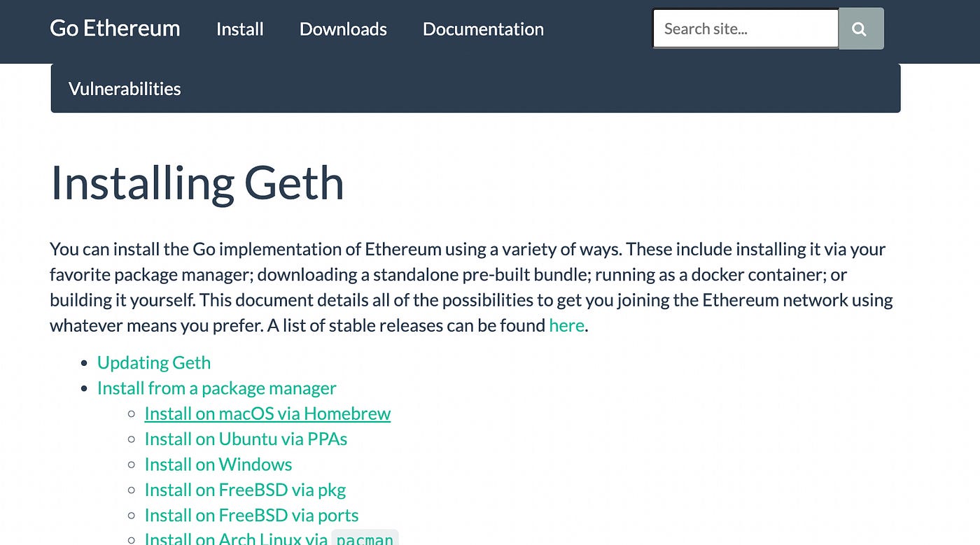Open the Go Ethereum home link
Image resolution: width=980 pixels, height=545 pixels.
coord(115,29)
